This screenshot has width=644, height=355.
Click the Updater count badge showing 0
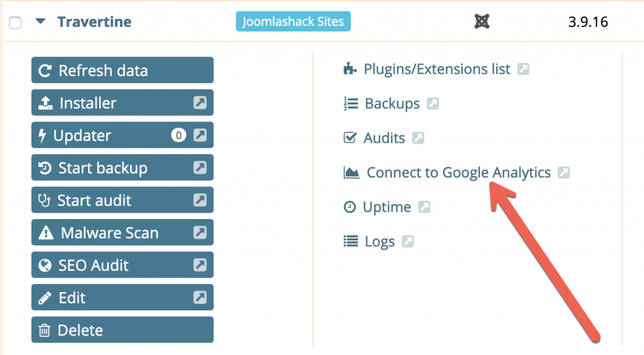(x=179, y=135)
